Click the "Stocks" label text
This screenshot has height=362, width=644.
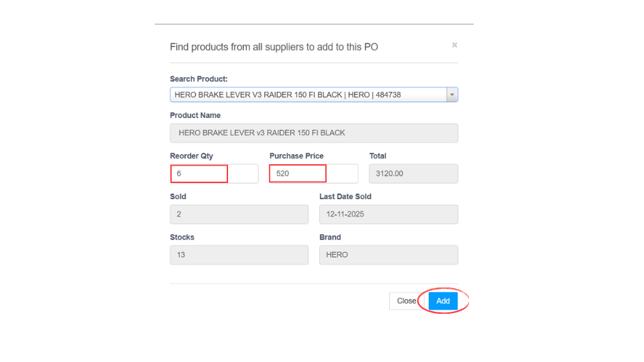(182, 237)
